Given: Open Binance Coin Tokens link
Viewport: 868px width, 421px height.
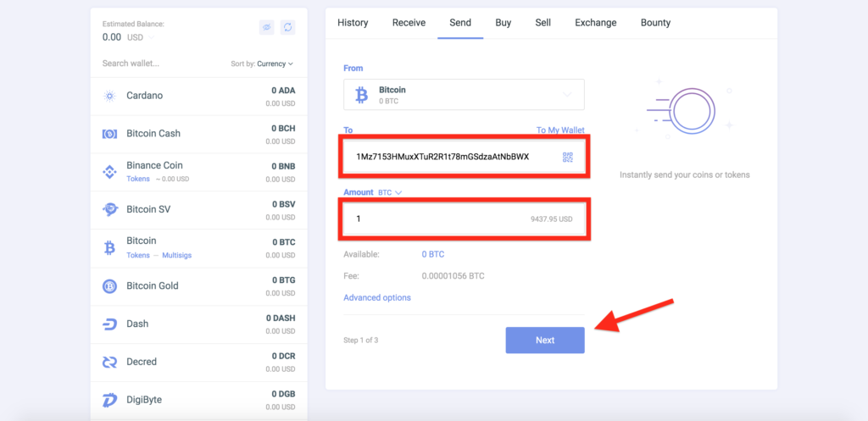Looking at the screenshot, I should (x=138, y=179).
